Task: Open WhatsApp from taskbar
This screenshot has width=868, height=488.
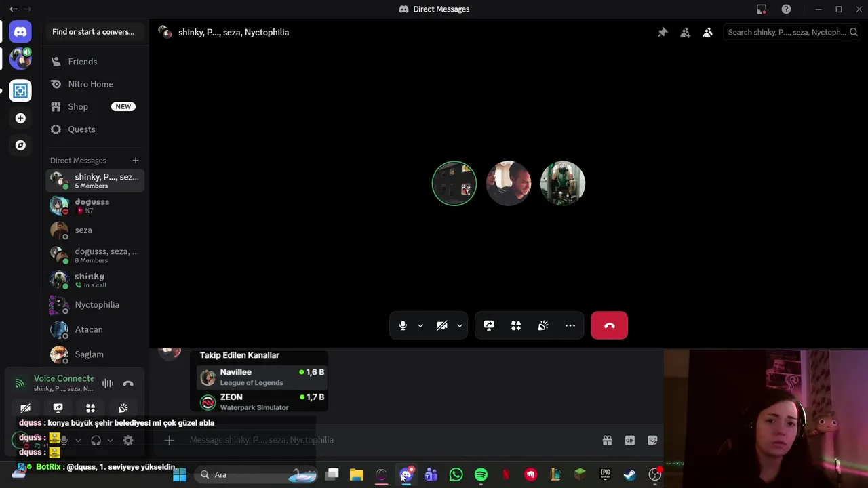Action: click(x=456, y=475)
